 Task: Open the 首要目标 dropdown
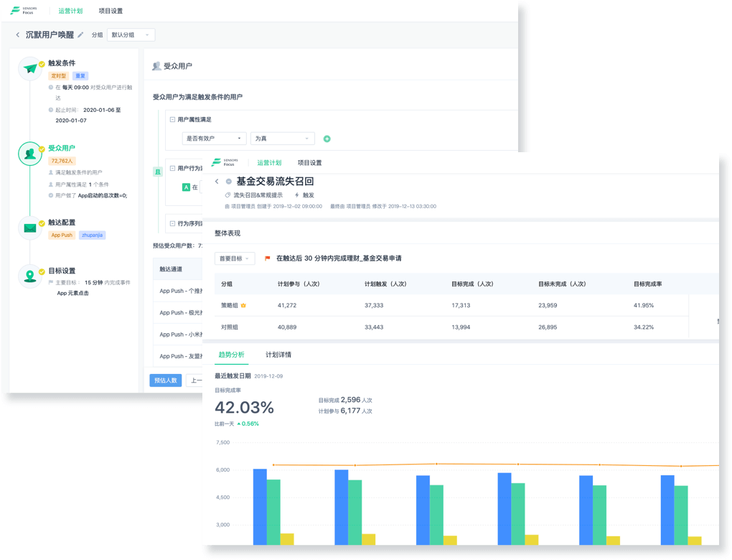pyautogui.click(x=235, y=258)
